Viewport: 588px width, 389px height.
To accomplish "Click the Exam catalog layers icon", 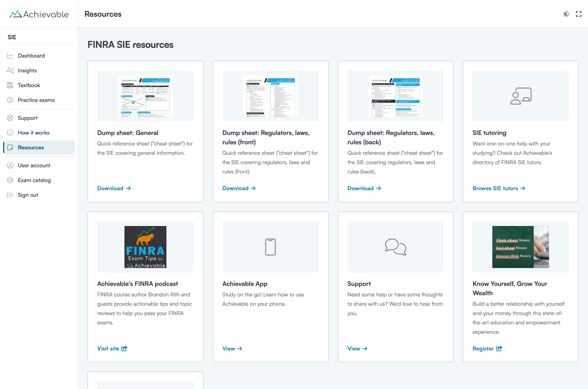I will 10,180.
